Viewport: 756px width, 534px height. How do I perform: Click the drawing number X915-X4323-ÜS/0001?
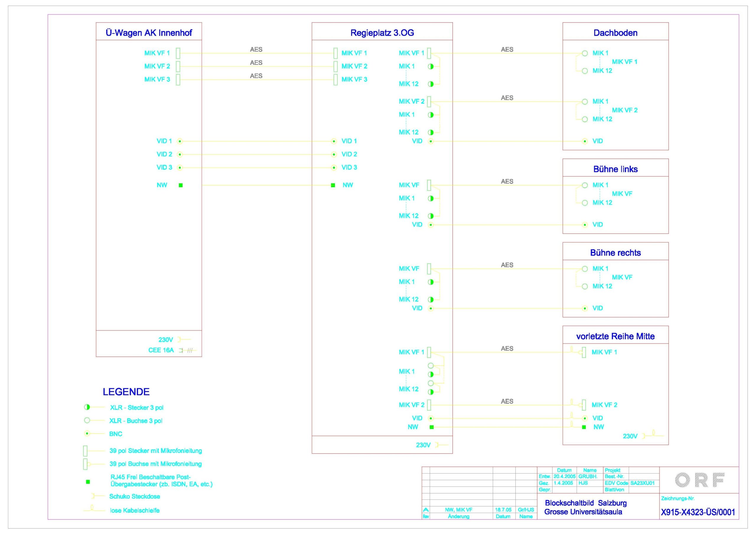click(x=698, y=512)
